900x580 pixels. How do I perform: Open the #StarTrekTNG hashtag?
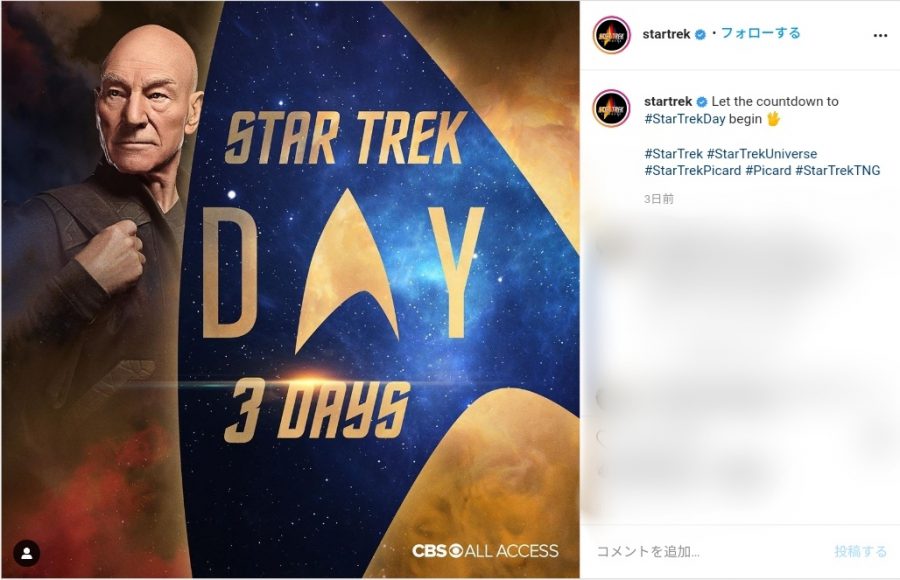click(837, 171)
